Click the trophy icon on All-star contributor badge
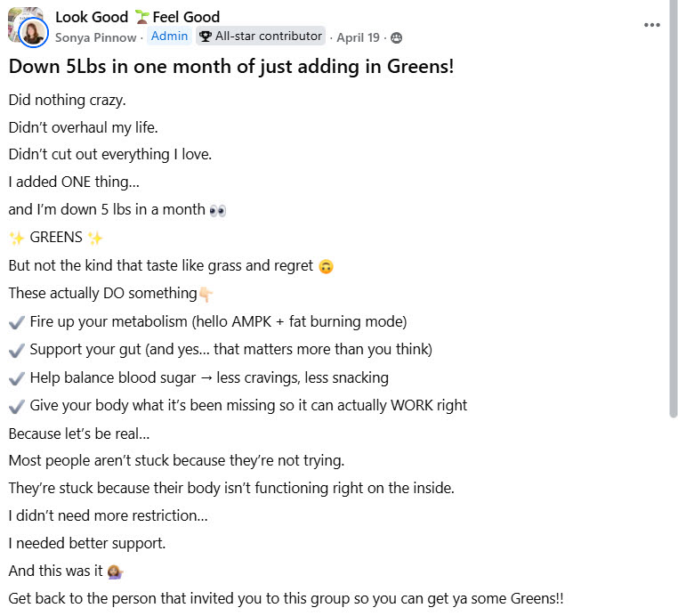 click(x=206, y=36)
